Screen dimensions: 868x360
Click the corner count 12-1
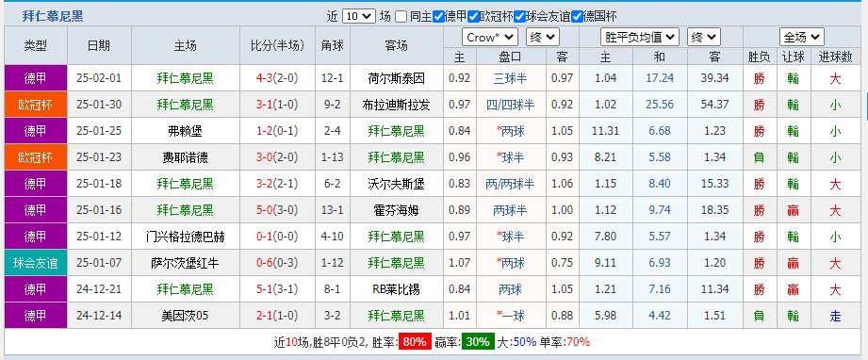coord(333,78)
